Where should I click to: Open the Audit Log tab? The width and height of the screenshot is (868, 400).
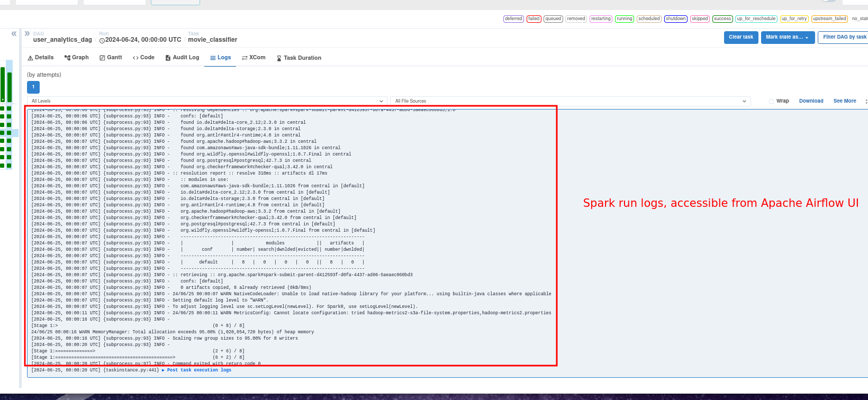point(182,58)
